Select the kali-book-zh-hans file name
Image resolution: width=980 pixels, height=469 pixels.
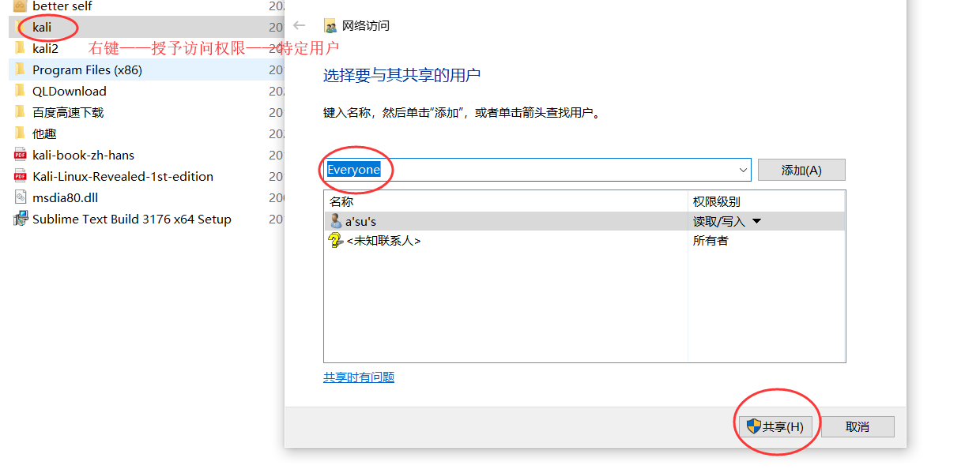click(x=84, y=155)
